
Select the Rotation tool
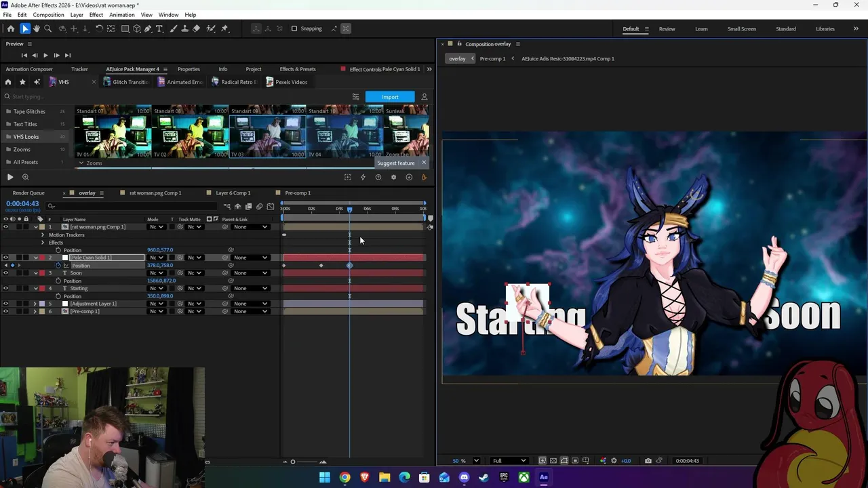pyautogui.click(x=99, y=28)
